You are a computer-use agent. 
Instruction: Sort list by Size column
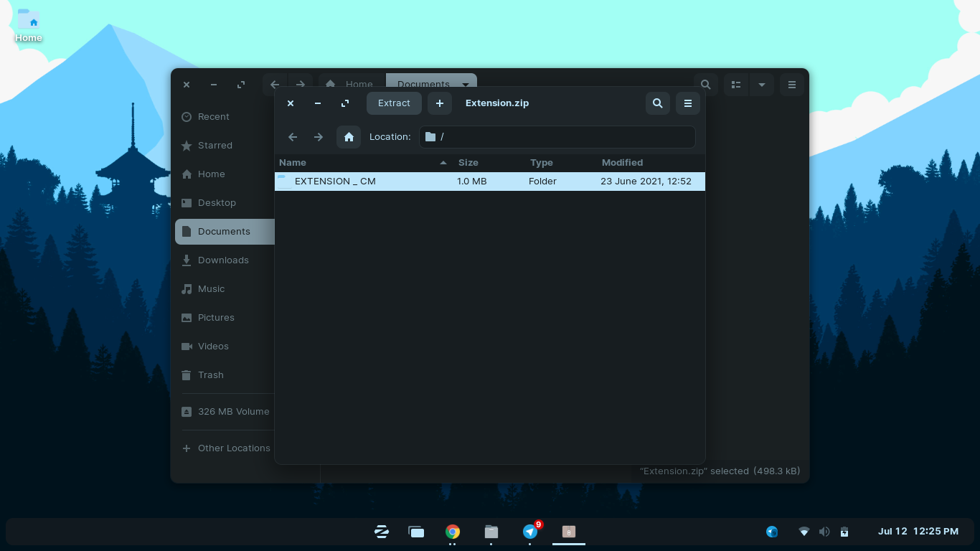point(468,163)
